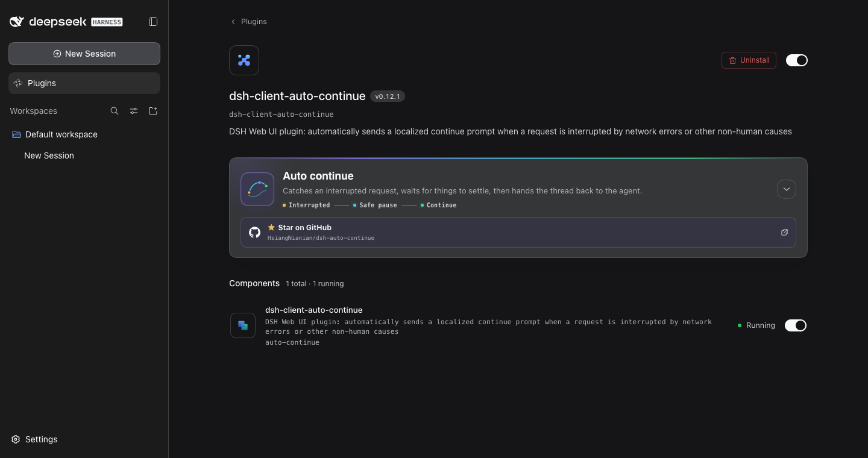The width and height of the screenshot is (868, 458).
Task: Click the Default workspace folder icon
Action: tap(17, 134)
